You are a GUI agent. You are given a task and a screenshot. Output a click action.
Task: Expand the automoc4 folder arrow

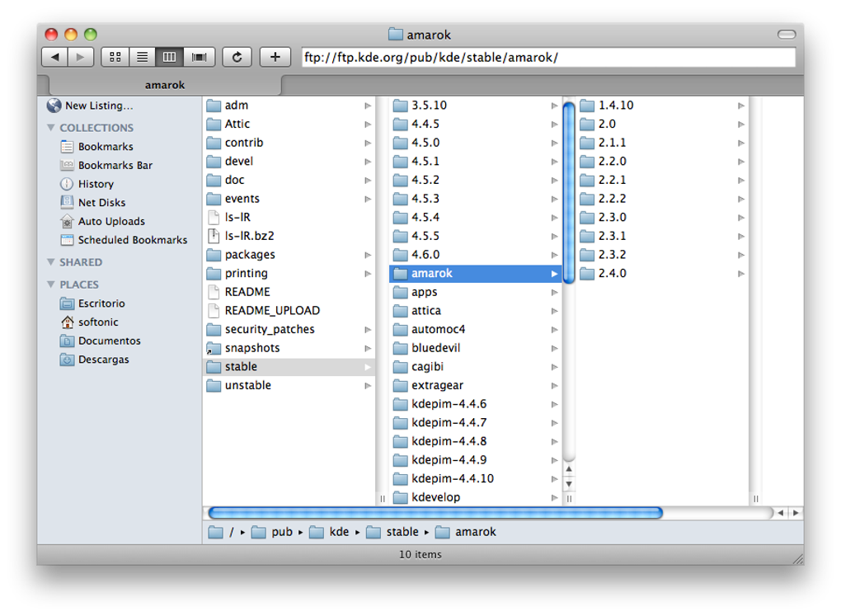[x=555, y=330]
